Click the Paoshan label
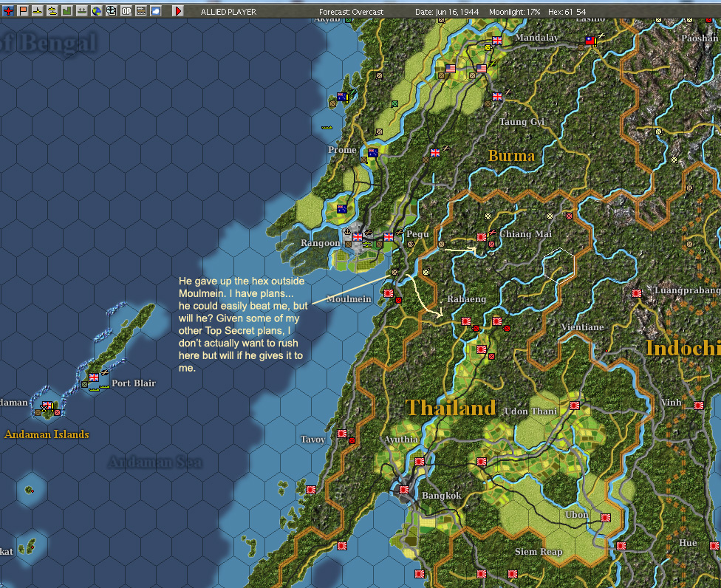 point(700,38)
